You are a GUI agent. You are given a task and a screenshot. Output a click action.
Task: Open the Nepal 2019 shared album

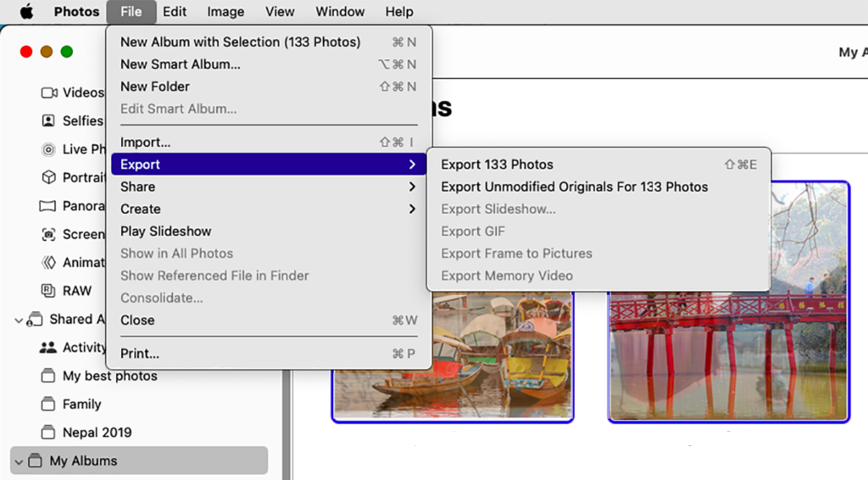97,433
